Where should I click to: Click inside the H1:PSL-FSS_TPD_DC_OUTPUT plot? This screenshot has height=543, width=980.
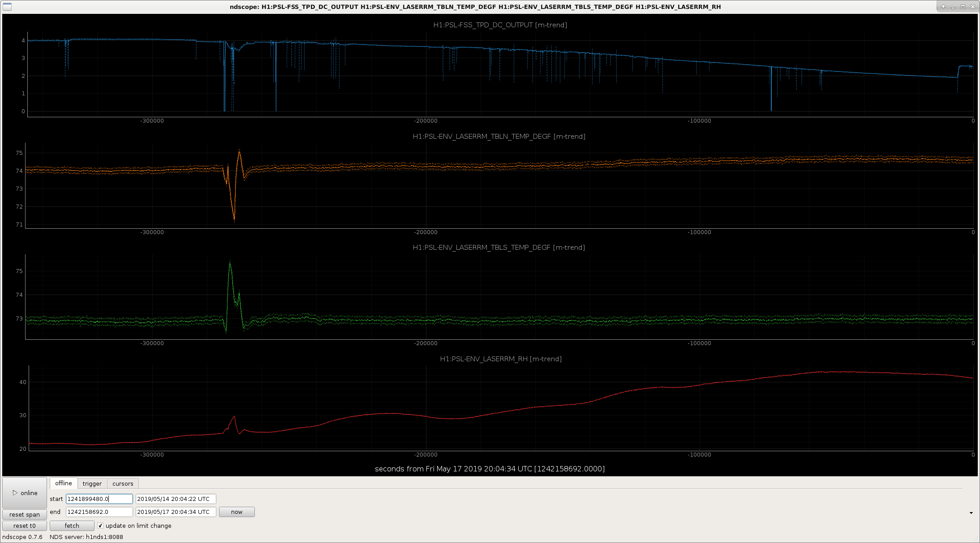[x=500, y=74]
